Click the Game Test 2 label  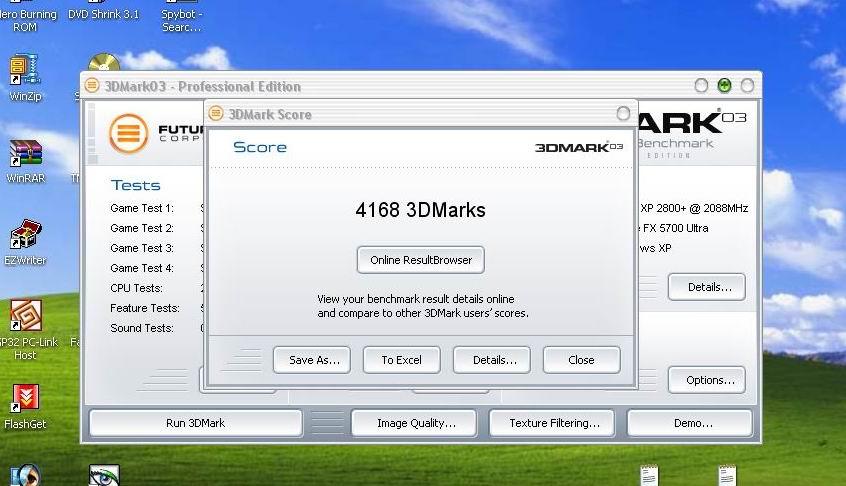coord(142,228)
